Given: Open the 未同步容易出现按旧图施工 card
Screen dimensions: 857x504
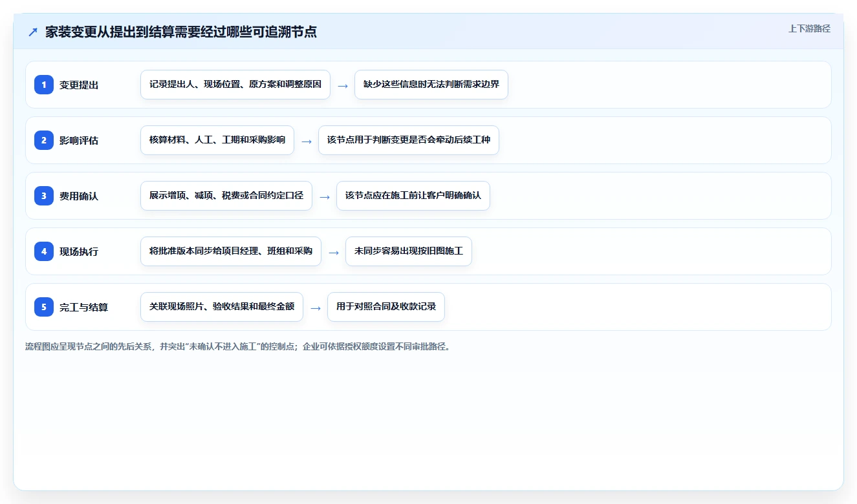Looking at the screenshot, I should coord(409,251).
